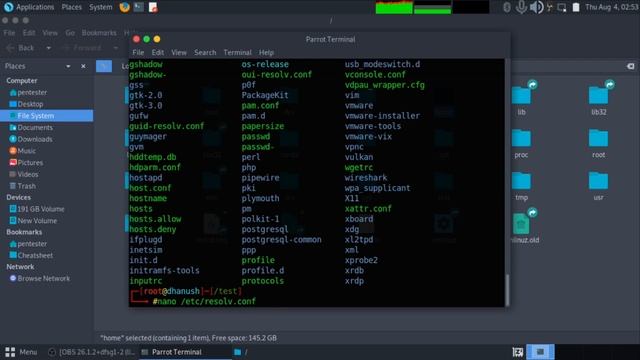Open the volume speaker control

click(x=536, y=7)
